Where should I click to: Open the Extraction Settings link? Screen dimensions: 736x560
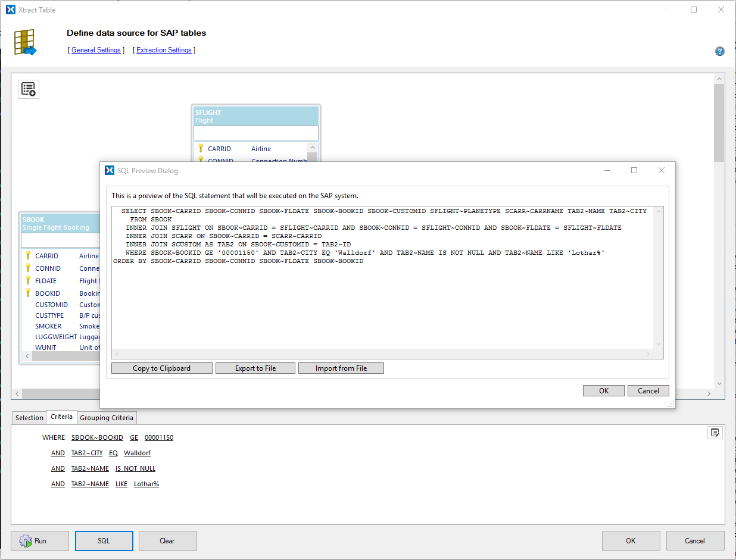pos(164,50)
